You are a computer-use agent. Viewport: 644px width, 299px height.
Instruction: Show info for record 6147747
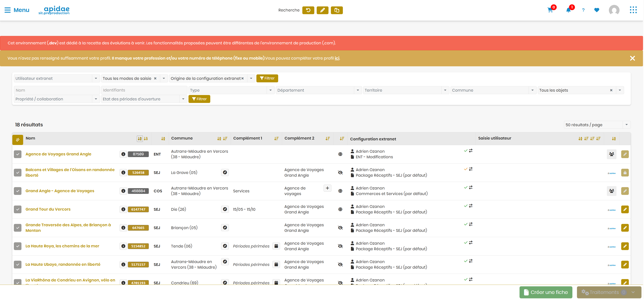[x=123, y=209]
